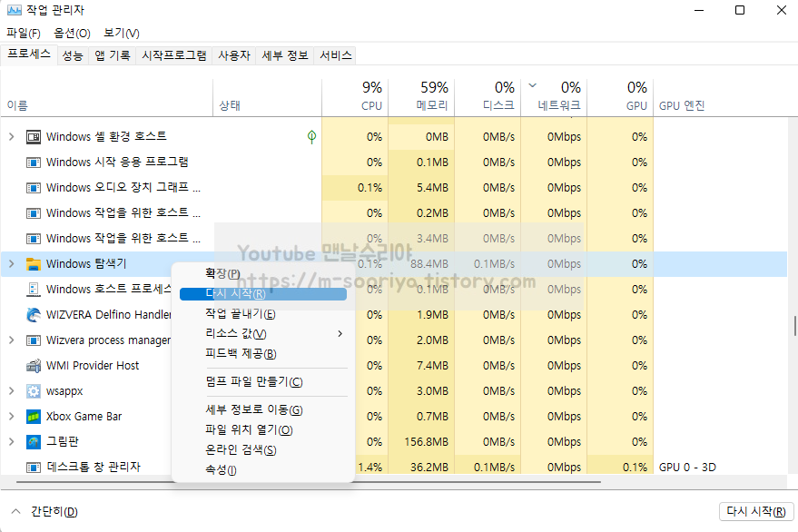Expand the Windows 탐색기 process group
Screen dimensions: 798x532
coord(11,263)
